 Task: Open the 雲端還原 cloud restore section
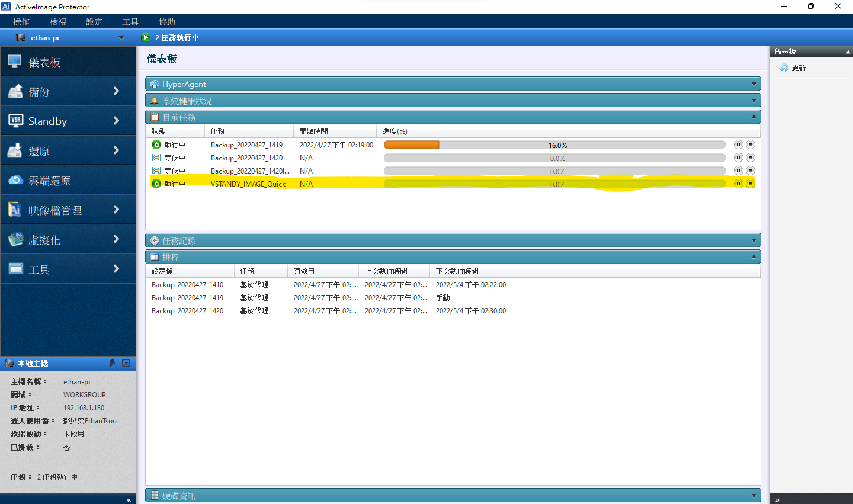(68, 181)
